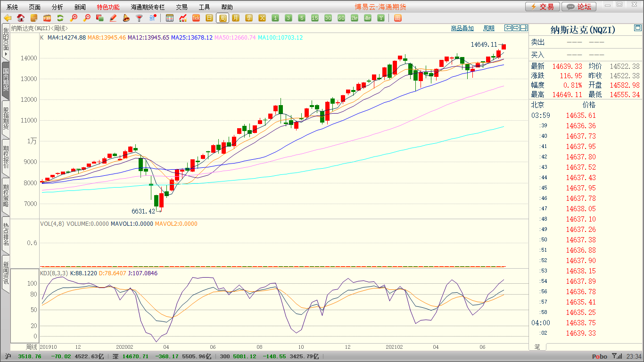Open the 工具 menu
Viewport: 644px width, 362px height.
(x=204, y=7)
